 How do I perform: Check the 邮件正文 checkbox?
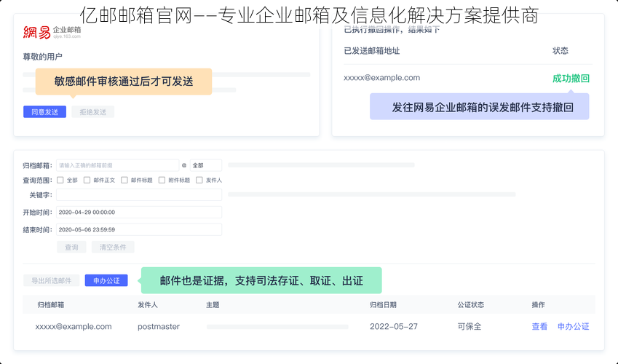click(87, 181)
